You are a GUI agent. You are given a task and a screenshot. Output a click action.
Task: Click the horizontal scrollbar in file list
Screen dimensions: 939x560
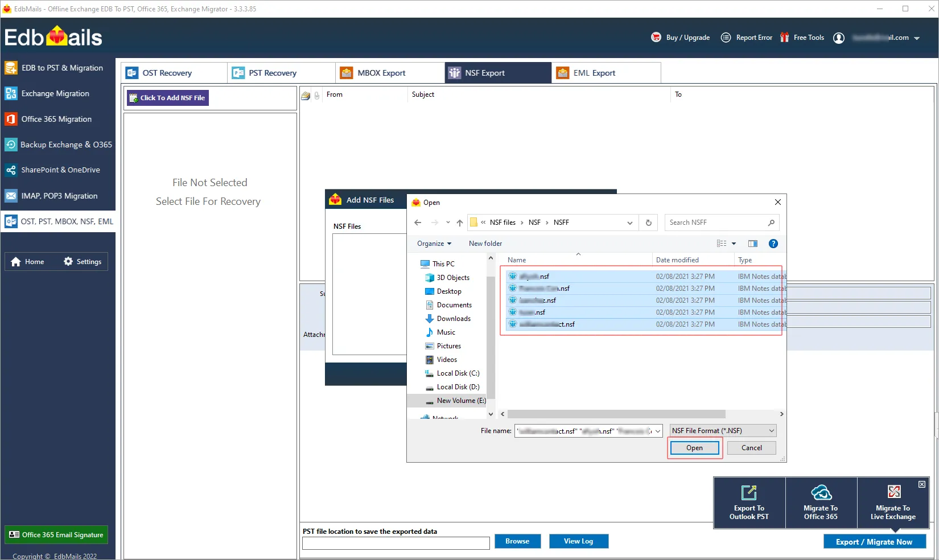pos(616,414)
